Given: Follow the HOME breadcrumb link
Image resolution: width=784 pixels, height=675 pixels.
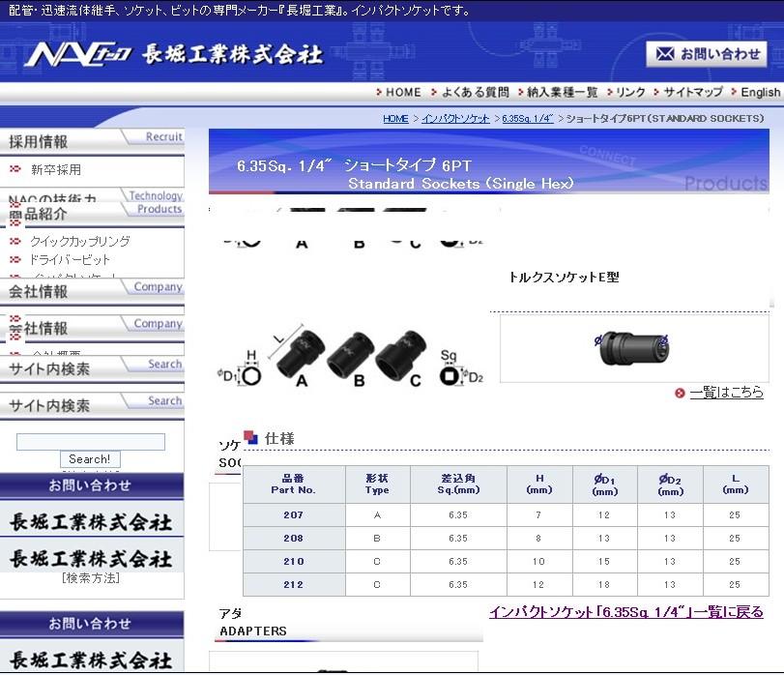Looking at the screenshot, I should [x=395, y=119].
